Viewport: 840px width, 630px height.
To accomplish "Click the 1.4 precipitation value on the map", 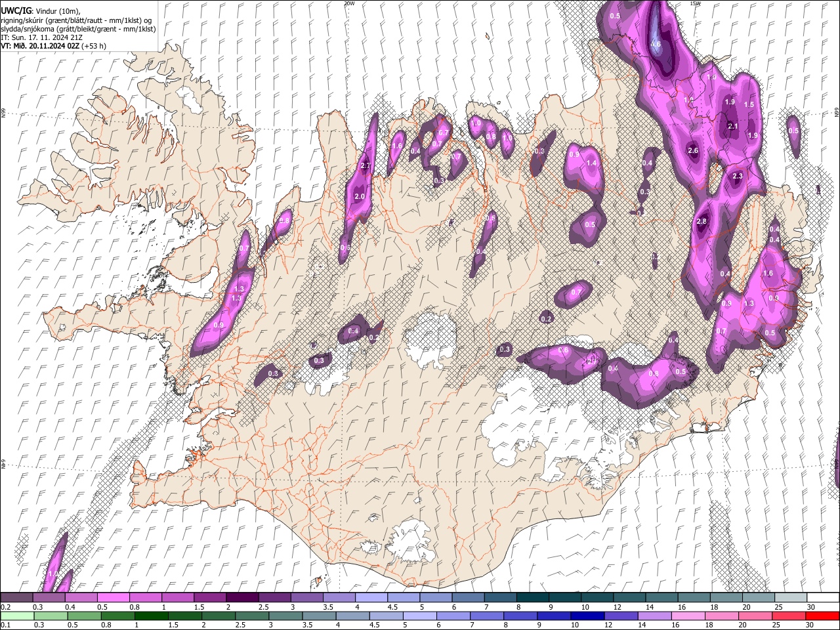I will [591, 163].
